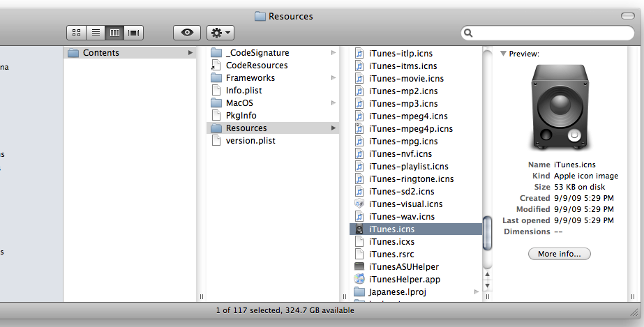The width and height of the screenshot is (644, 327).
Task: Switch to Cover Flow view mode
Action: point(133,33)
